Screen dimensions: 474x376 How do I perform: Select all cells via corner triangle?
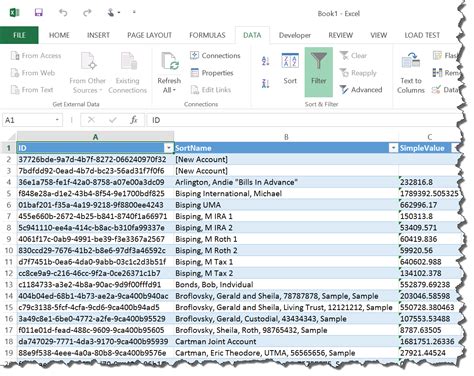[12, 137]
